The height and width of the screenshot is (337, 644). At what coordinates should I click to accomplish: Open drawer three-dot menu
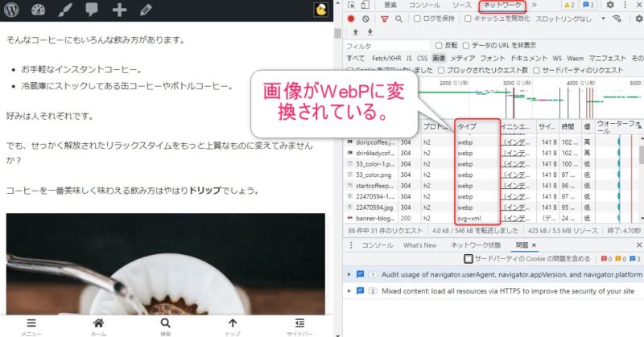pos(351,245)
